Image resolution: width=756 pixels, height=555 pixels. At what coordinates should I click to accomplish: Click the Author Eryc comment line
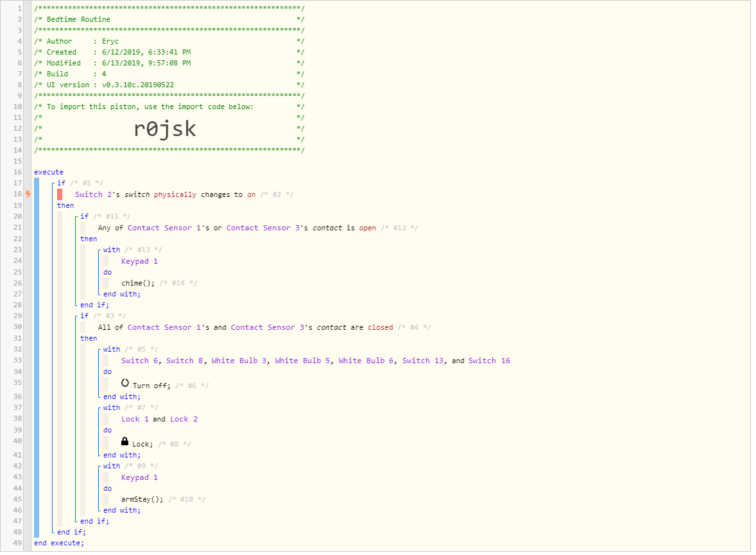[169, 42]
